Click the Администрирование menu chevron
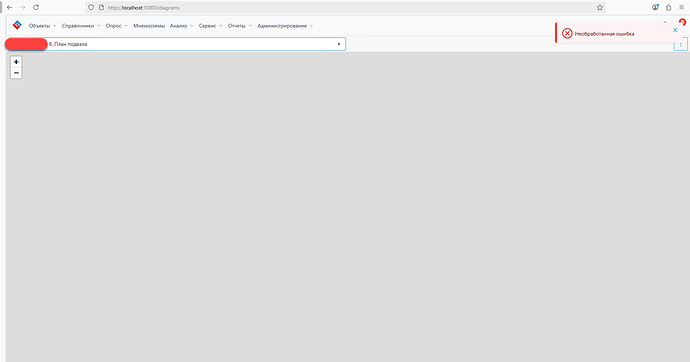690x362 pixels. click(311, 26)
